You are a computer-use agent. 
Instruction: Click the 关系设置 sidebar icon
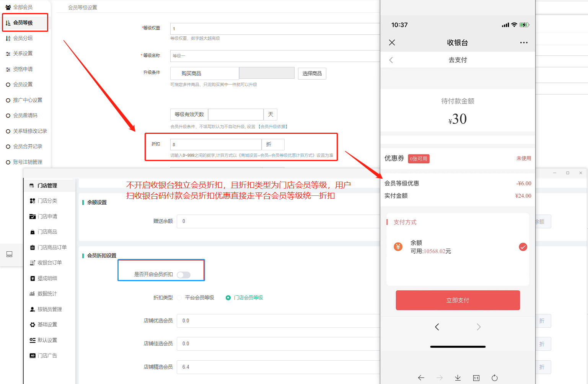point(8,54)
